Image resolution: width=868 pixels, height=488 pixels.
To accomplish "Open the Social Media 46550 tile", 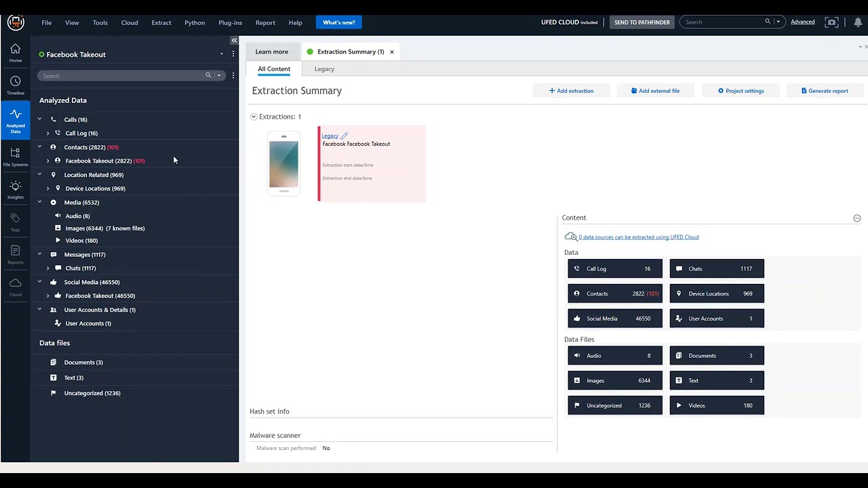I will click(x=615, y=319).
